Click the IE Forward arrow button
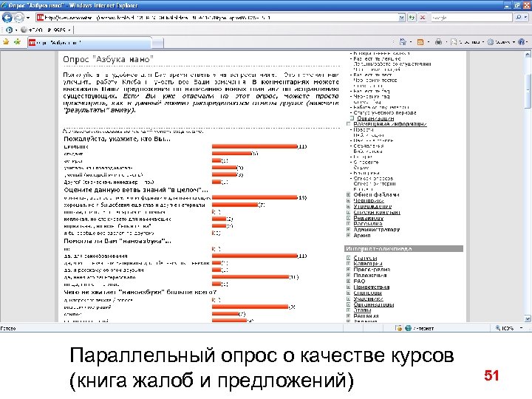Viewport: 532px width, 399px height. click(18, 17)
